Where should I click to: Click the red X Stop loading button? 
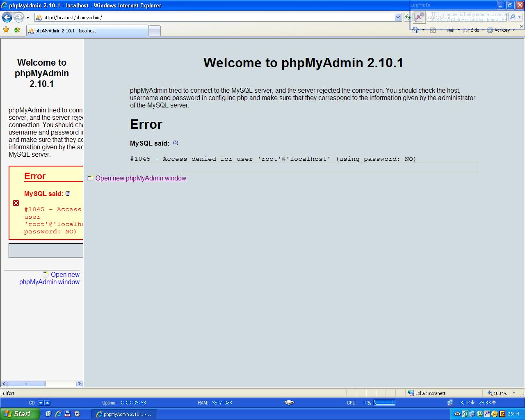coord(419,18)
